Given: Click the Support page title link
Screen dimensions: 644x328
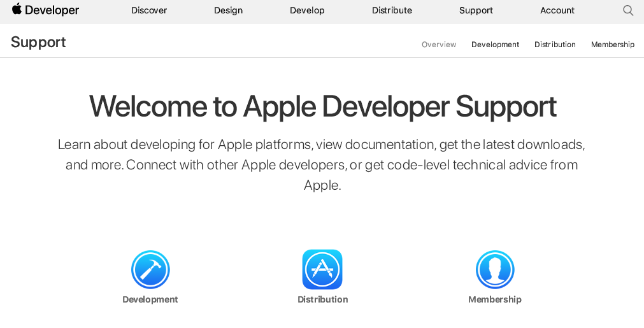Looking at the screenshot, I should point(38,42).
